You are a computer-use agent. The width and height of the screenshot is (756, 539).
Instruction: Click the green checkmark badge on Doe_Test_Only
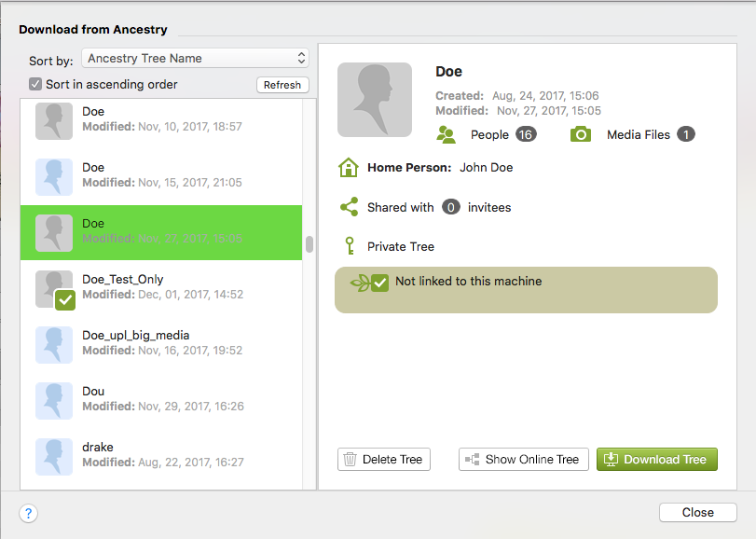(x=65, y=300)
